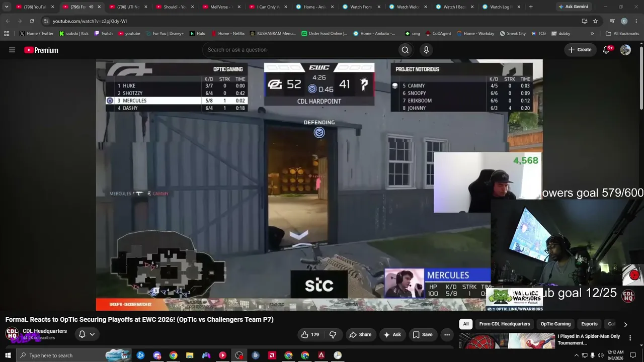Open Chrome media controls button
Viewport: 644px width, 362px height.
[612, 21]
